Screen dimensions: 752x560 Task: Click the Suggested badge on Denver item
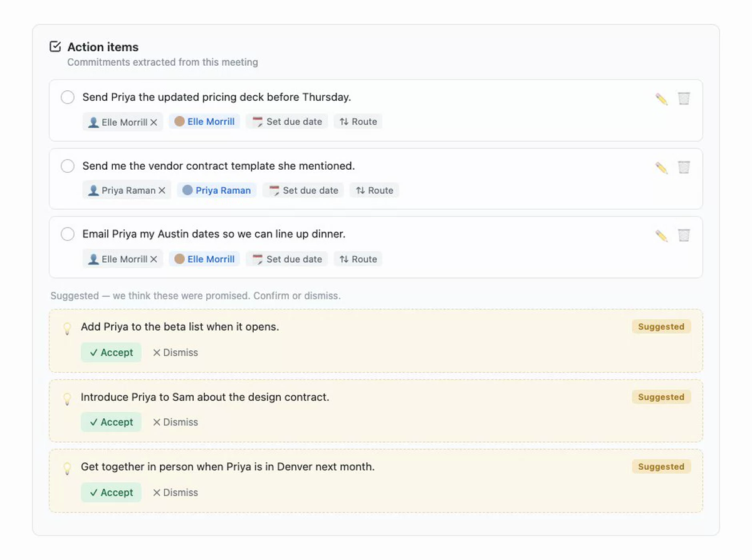click(661, 467)
